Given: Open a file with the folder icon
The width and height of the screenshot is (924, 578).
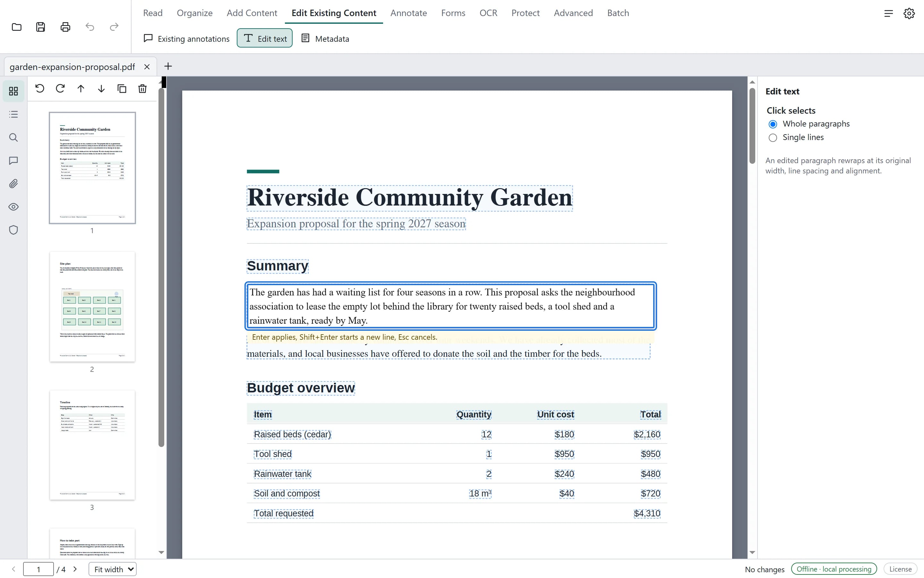Looking at the screenshot, I should click(x=16, y=27).
